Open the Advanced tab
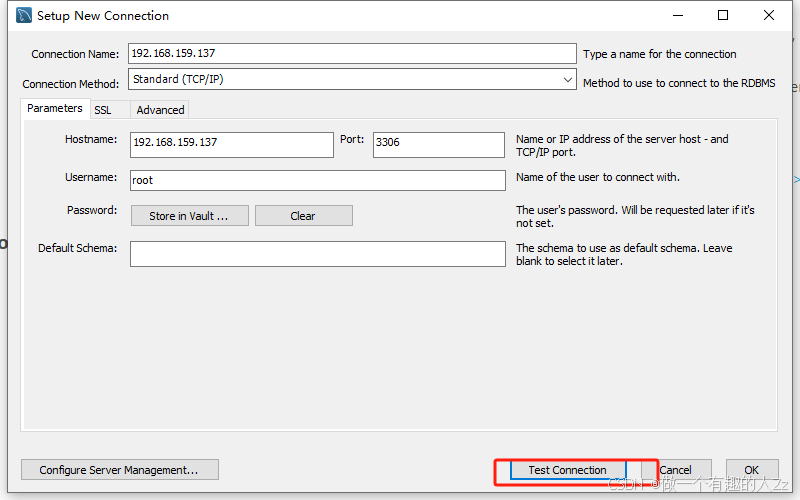This screenshot has width=800, height=500. [x=160, y=110]
